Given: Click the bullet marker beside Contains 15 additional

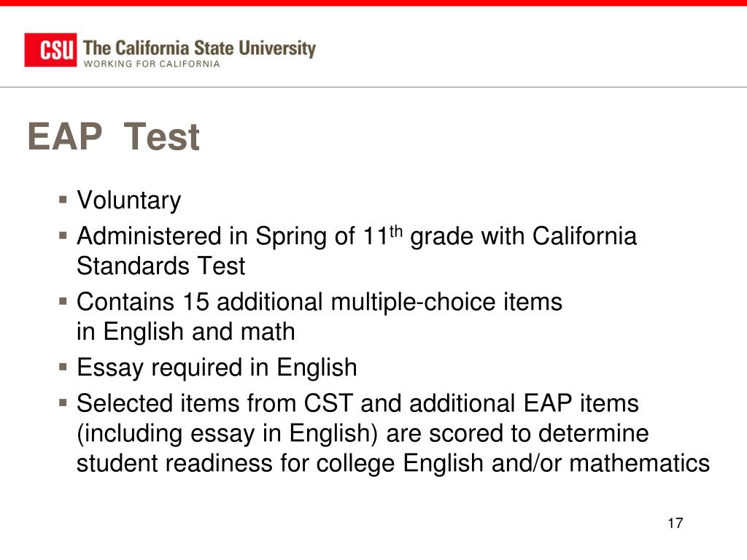Looking at the screenshot, I should point(63,301).
